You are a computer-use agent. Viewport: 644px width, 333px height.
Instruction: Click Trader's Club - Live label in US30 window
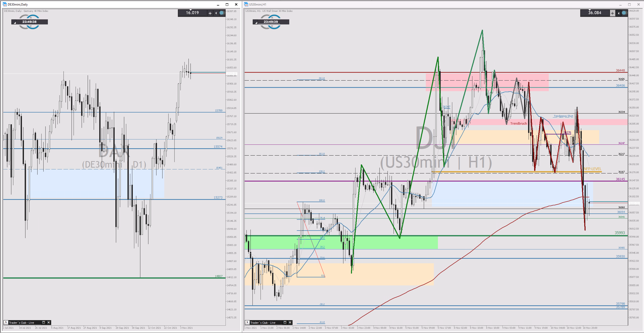pos(263,323)
